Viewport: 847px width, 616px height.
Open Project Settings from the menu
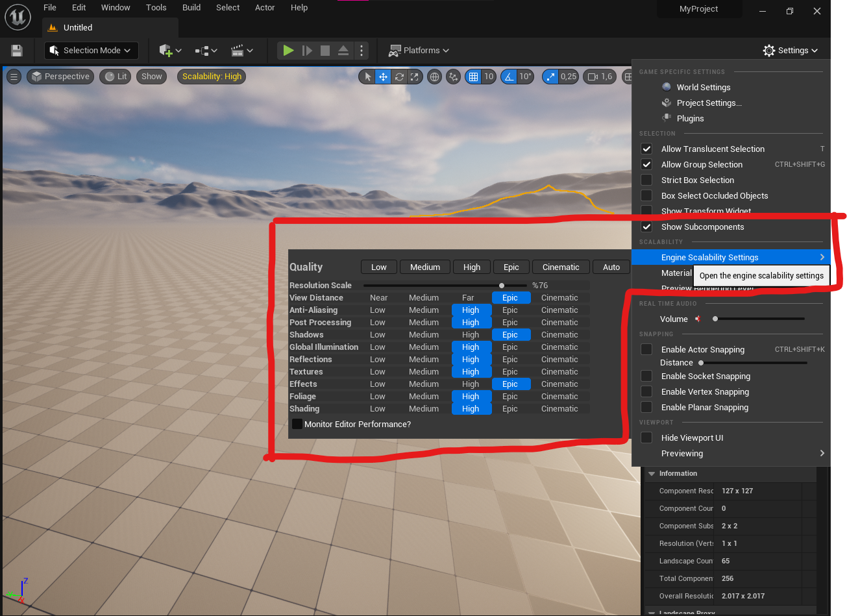tap(709, 103)
